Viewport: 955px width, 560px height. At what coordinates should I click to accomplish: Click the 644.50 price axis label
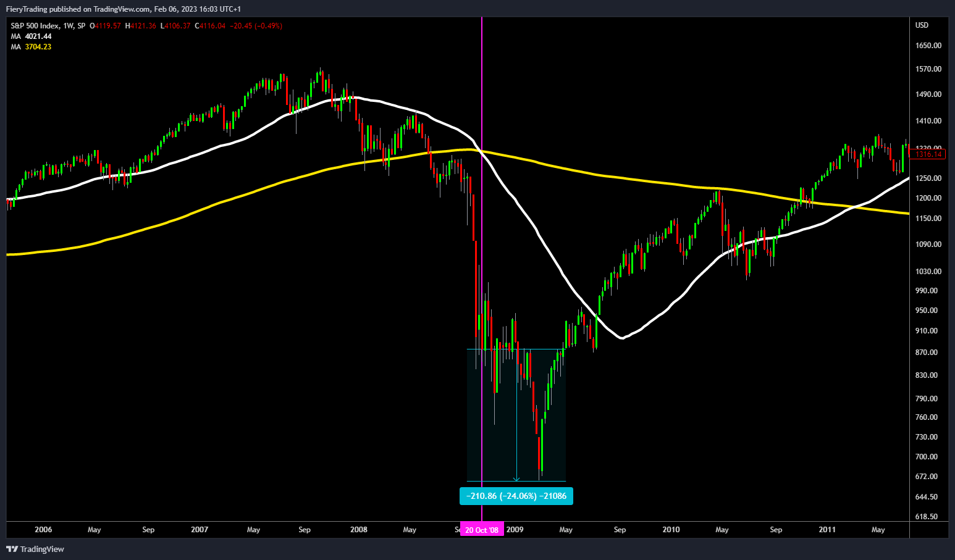pos(927,497)
